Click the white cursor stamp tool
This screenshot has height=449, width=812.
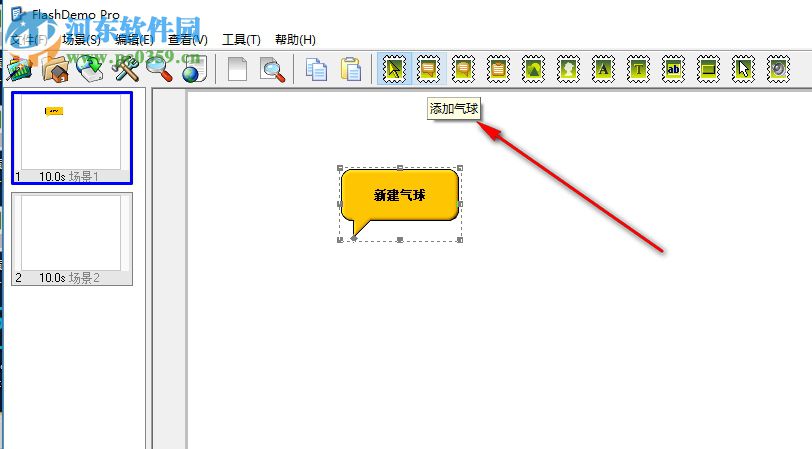click(743, 68)
